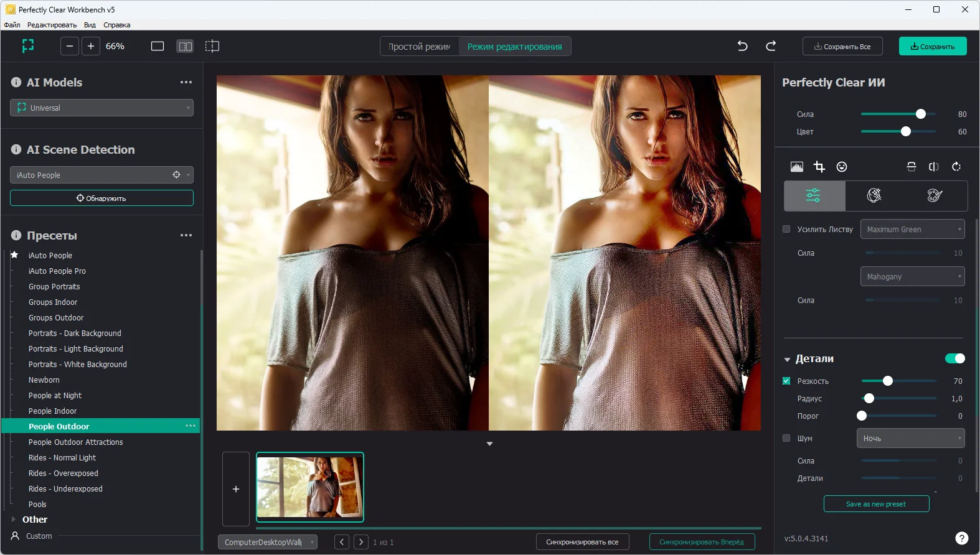Click the Сохранить button
This screenshot has width=980, height=555.
[932, 47]
